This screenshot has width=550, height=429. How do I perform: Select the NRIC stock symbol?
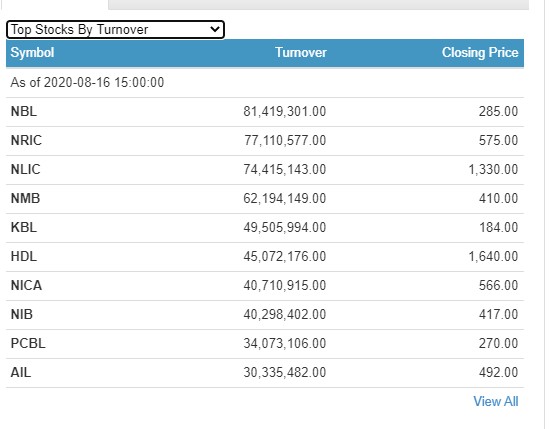[x=26, y=141]
